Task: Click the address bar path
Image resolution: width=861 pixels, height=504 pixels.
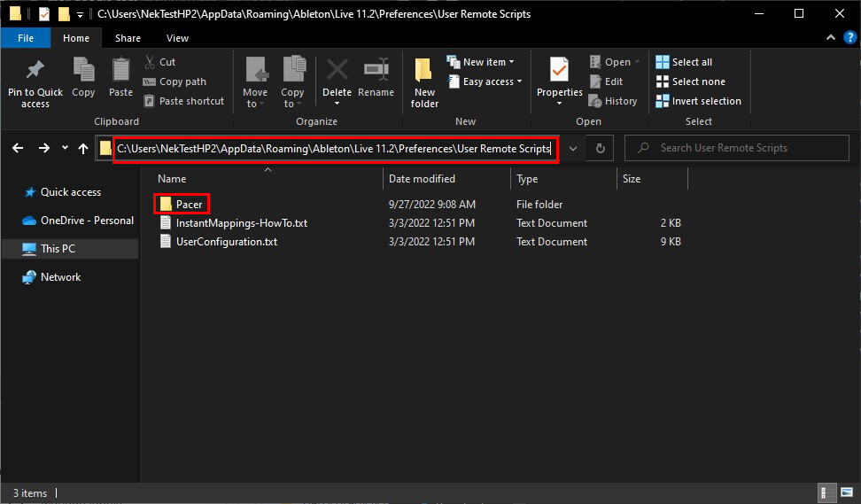Action: pyautogui.click(x=333, y=149)
